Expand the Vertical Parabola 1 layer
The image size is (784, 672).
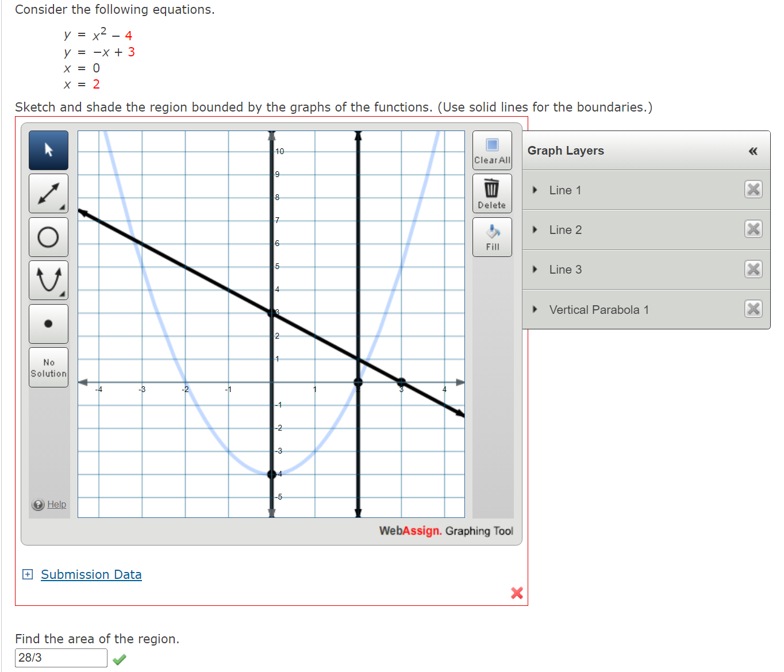(x=536, y=309)
